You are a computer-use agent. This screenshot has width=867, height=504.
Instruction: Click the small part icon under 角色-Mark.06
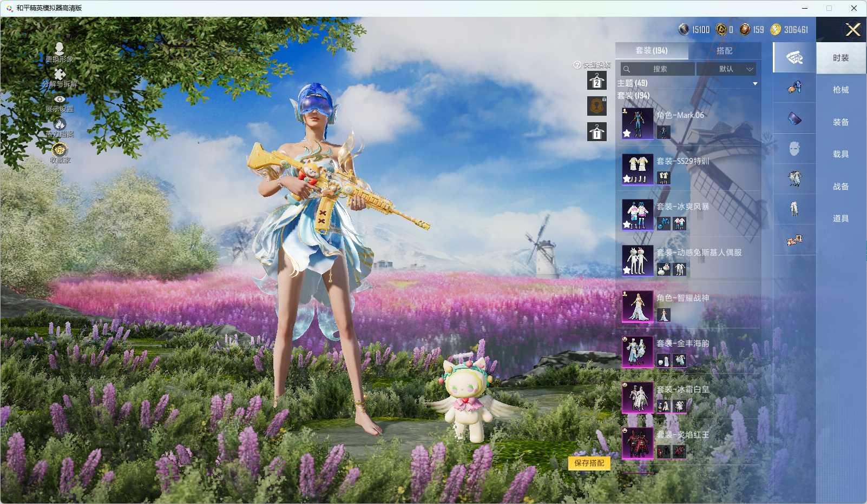click(664, 132)
